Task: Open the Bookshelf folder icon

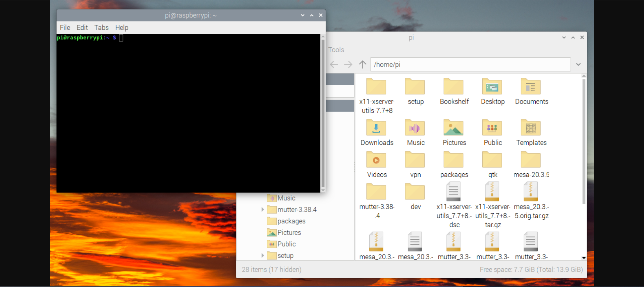Action: 453,87
